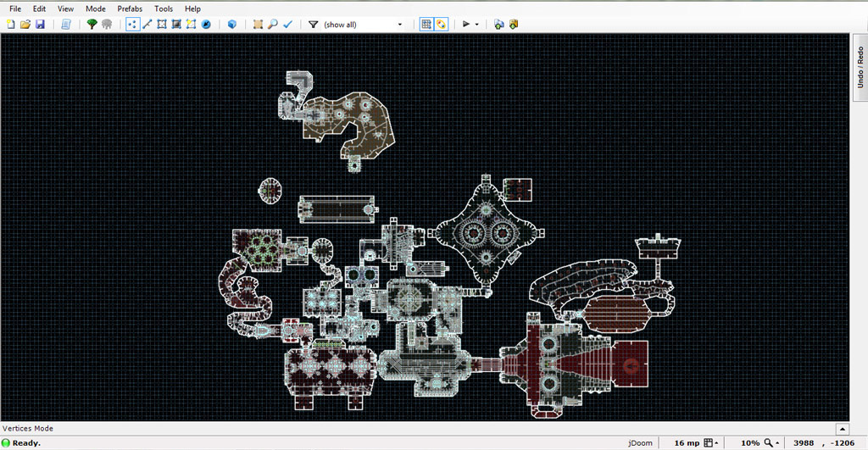
Task: Toggle snap to grid button
Action: [426, 25]
